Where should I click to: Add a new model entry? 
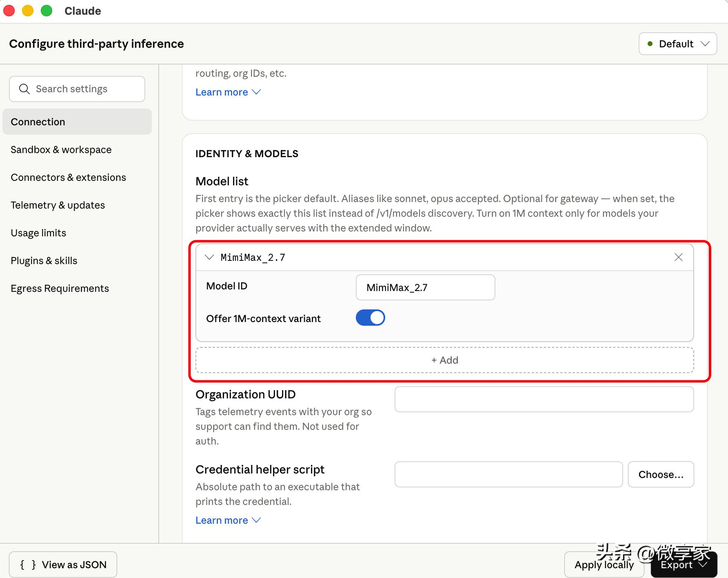445,360
